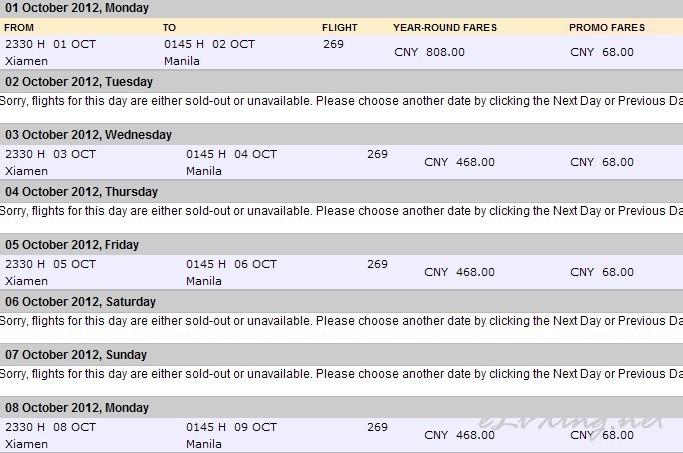683x453 pixels.
Task: Choose the 03 October CNY 68.00 promo fare
Action: tap(602, 162)
